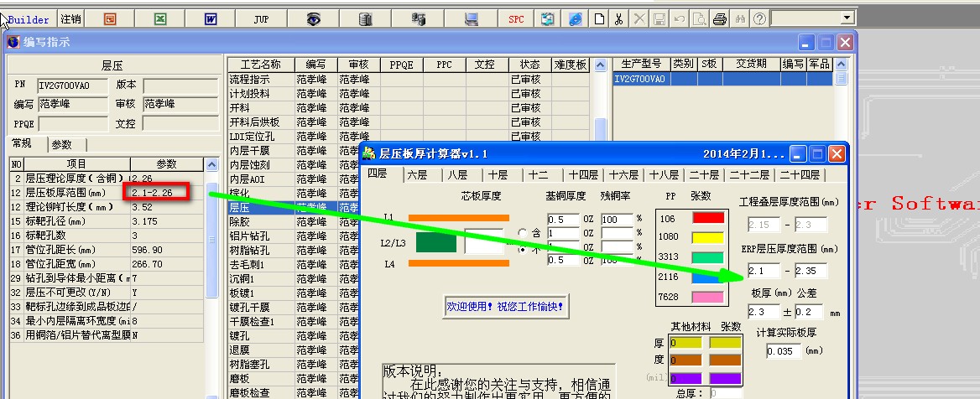Switch to the 参数 tab
The height and width of the screenshot is (399, 980).
(x=62, y=144)
